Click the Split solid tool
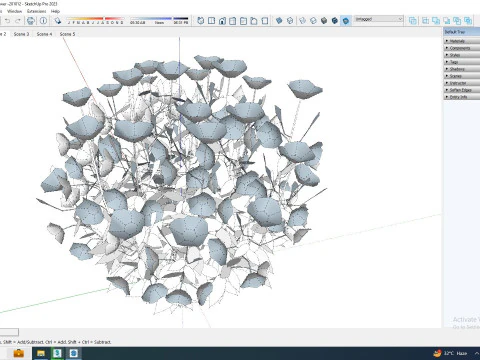The image size is (480, 360). [468, 21]
